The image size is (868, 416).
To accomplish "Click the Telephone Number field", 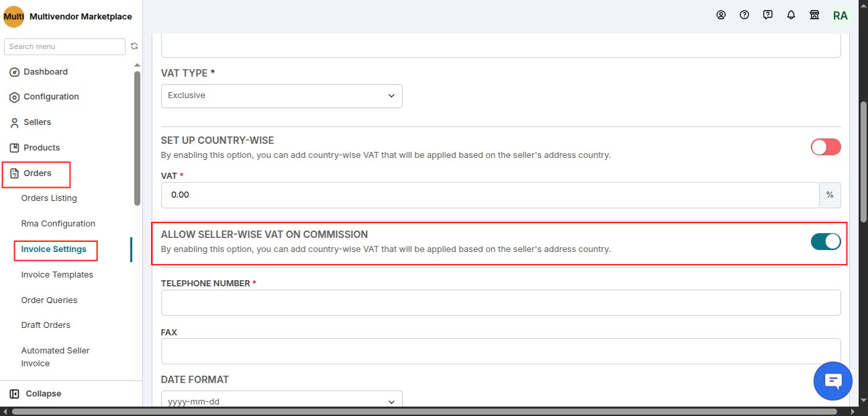I will tap(501, 303).
